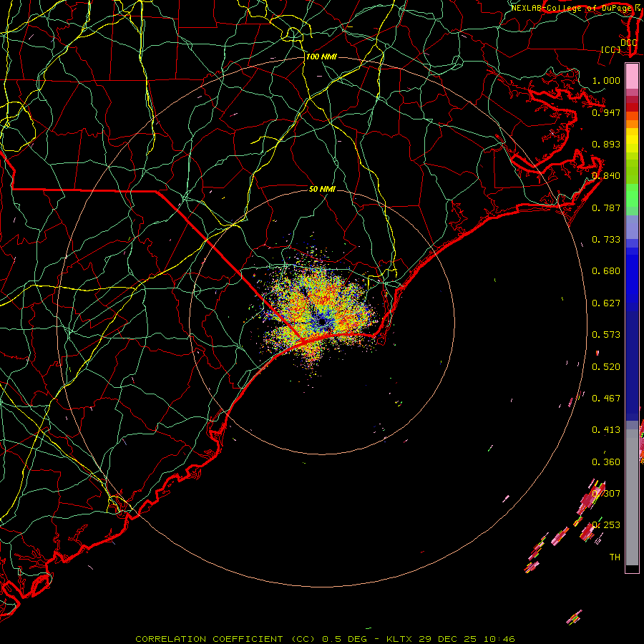Select the 100 NMI range ring label
Image resolution: width=644 pixels, height=644 pixels.
click(x=321, y=57)
